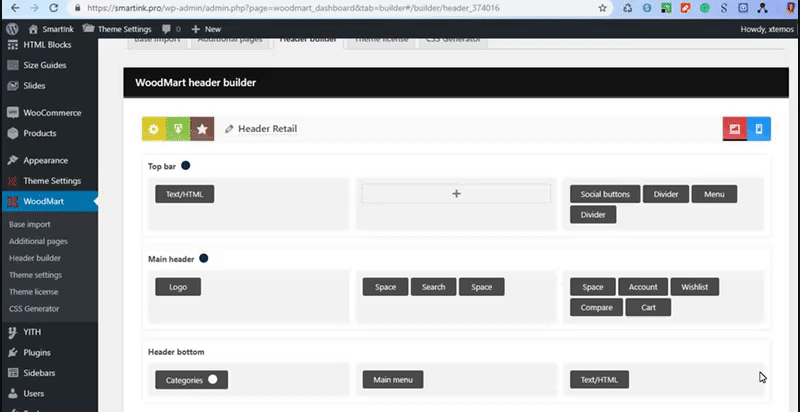Open Smartink site home link
The height and width of the screenshot is (412, 800).
click(51, 29)
